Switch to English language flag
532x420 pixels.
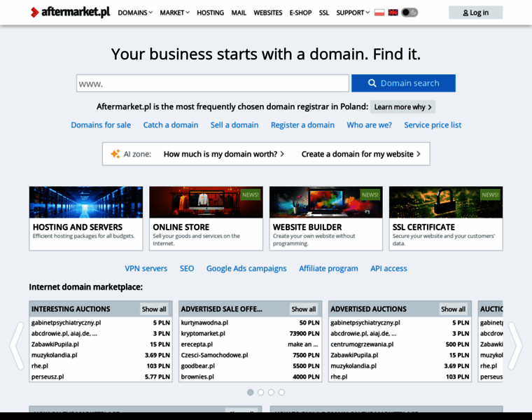[393, 13]
